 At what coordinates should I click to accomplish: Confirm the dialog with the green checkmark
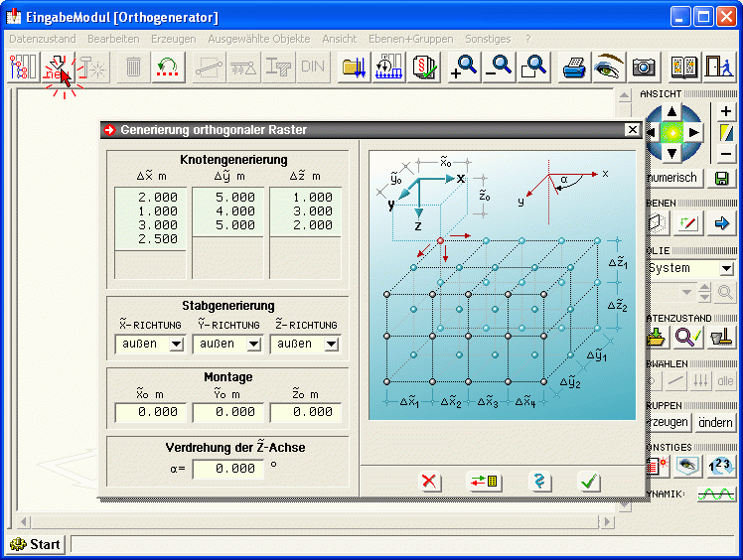point(590,482)
